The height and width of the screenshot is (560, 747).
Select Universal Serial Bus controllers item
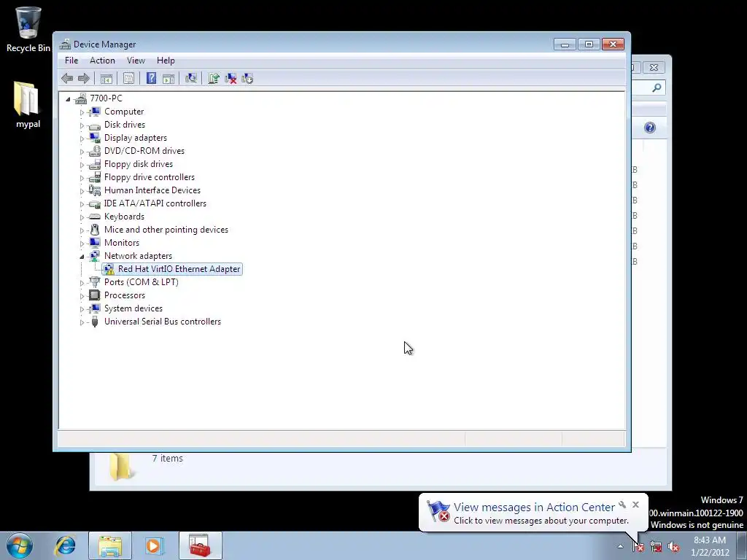point(163,322)
